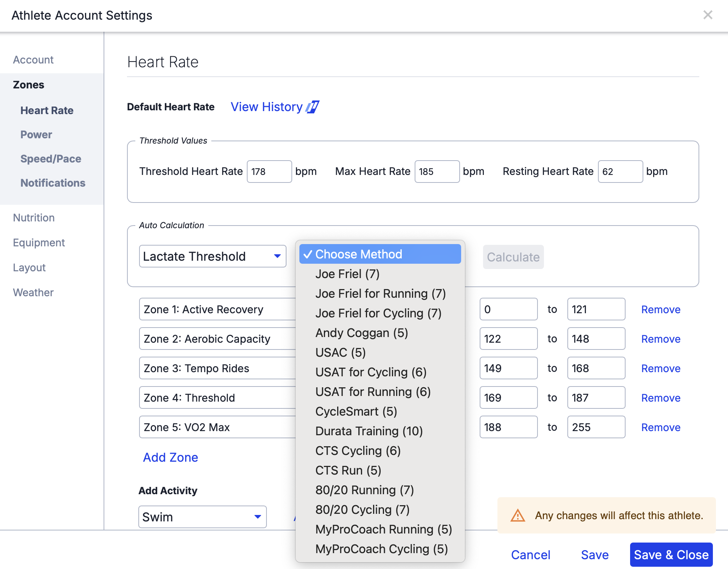The width and height of the screenshot is (728, 569).
Task: Pick USAT for Cycling (6)
Action: point(380,372)
